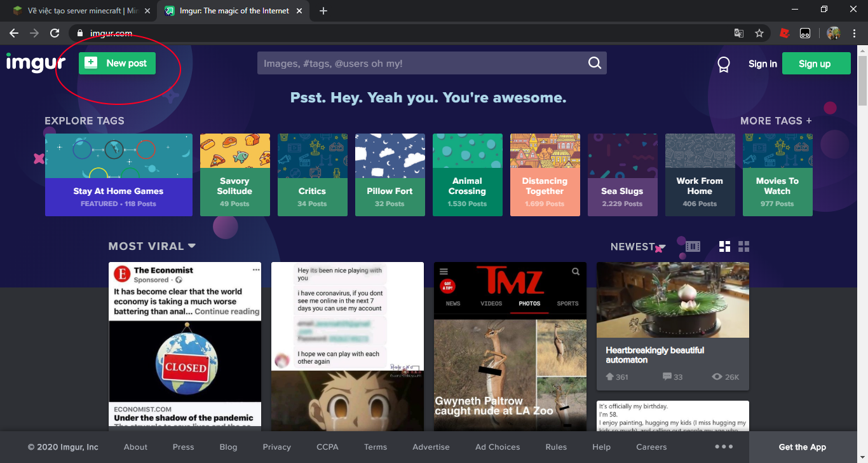Reload the page using the refresh icon
Image resolution: width=868 pixels, height=463 pixels.
click(55, 33)
